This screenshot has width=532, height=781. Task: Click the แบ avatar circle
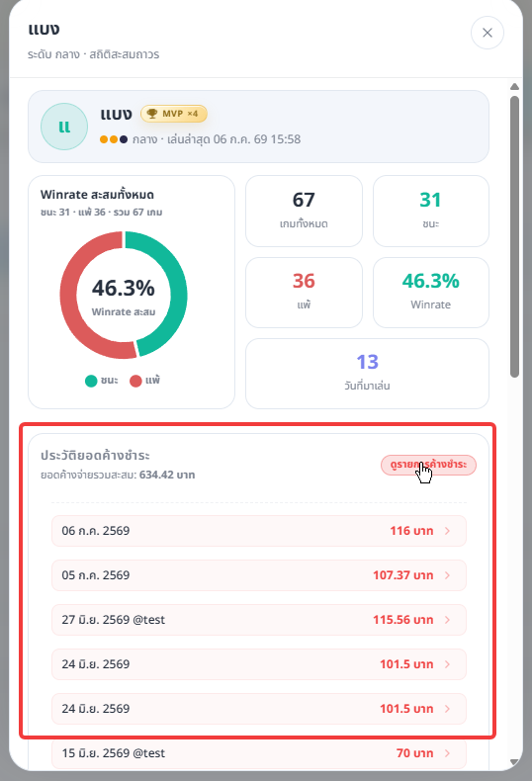point(64,127)
